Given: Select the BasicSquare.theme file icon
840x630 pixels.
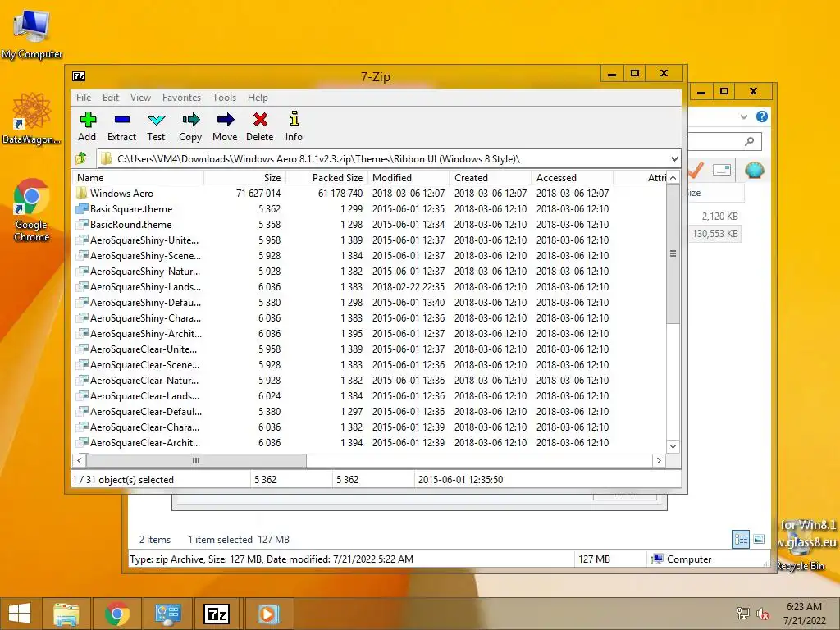Looking at the screenshot, I should (81, 208).
